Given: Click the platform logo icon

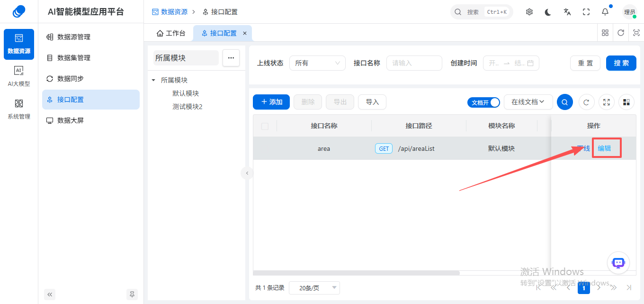Looking at the screenshot, I should pyautogui.click(x=19, y=11).
